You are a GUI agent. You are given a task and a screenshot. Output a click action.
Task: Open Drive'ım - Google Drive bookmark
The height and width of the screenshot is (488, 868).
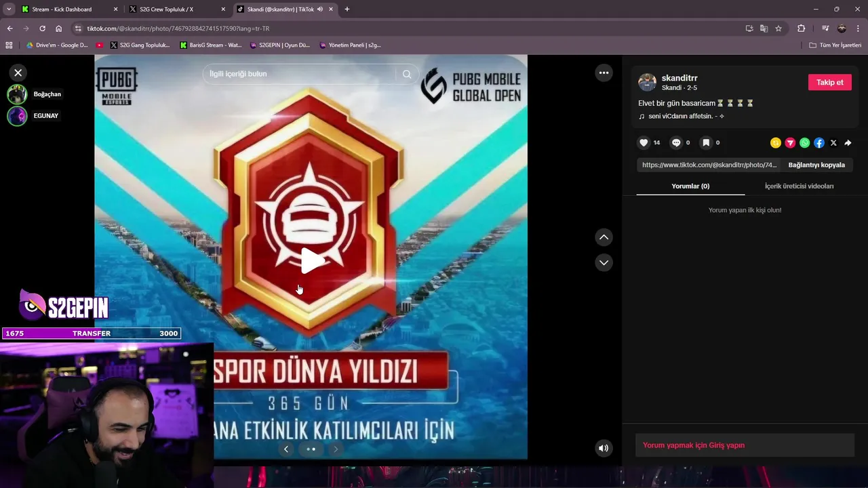(57, 45)
